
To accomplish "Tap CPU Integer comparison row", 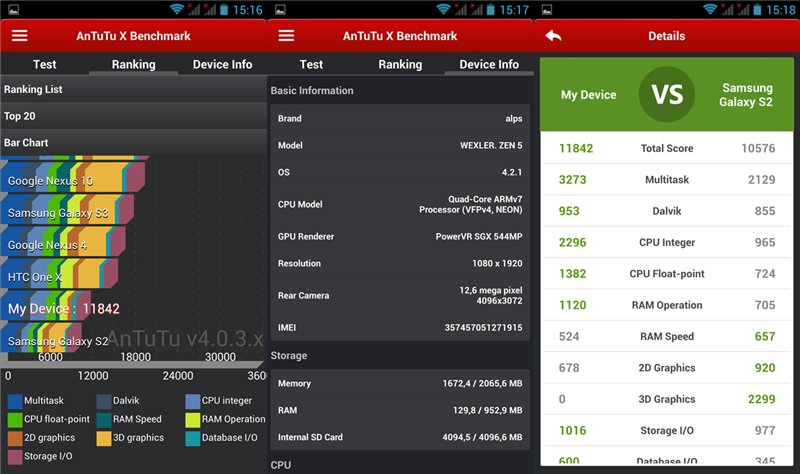I will pyautogui.click(x=667, y=242).
